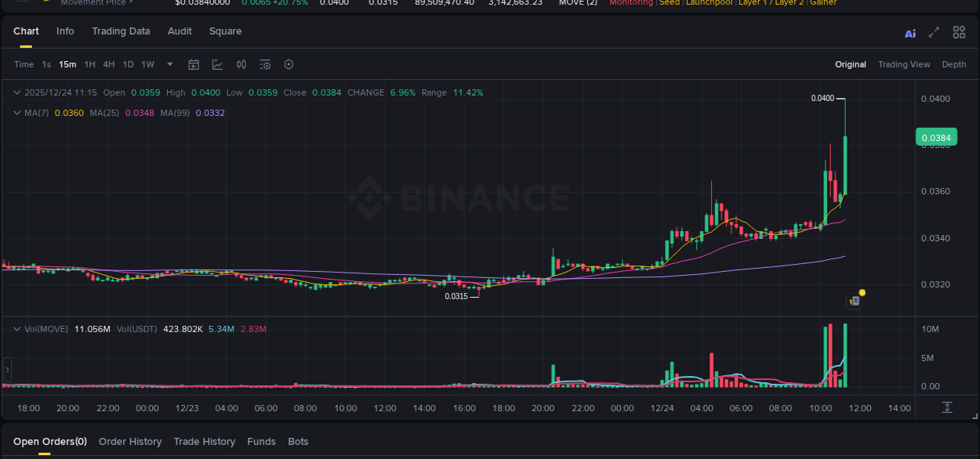Viewport: 980px width, 459px height.
Task: Collapse the OHLC info row chevron
Action: tap(16, 92)
